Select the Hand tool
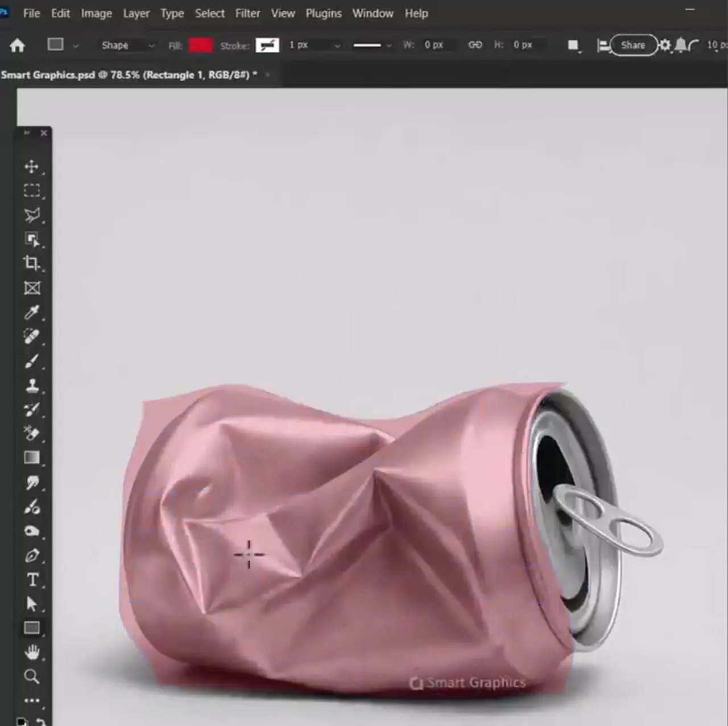 pos(32,652)
